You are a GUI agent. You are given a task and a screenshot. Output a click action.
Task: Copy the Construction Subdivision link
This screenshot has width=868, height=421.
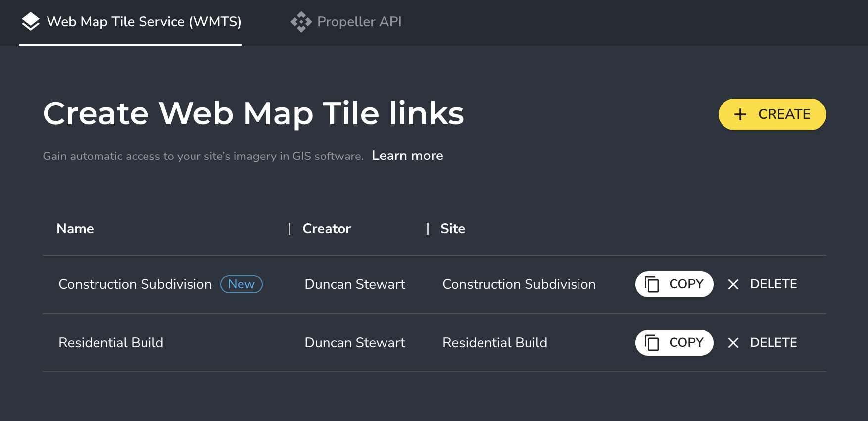[674, 284]
